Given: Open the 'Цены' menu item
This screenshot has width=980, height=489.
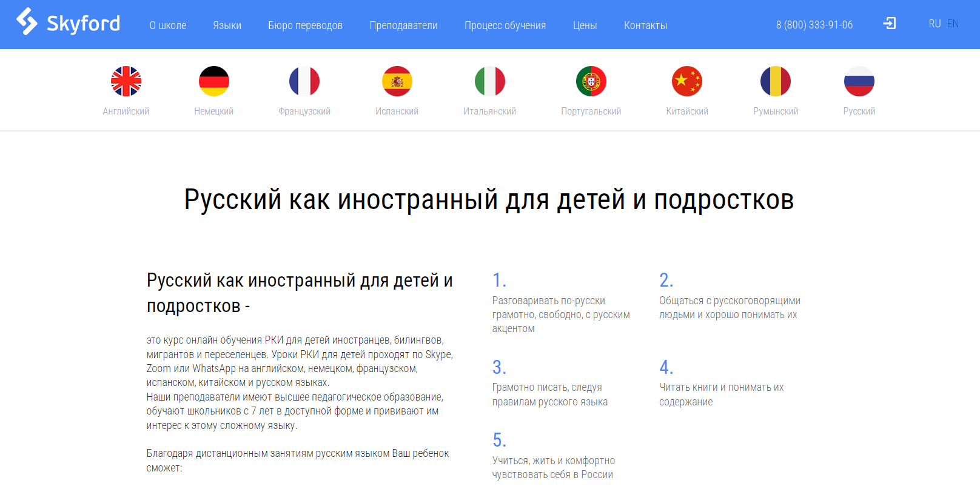Looking at the screenshot, I should (x=585, y=25).
